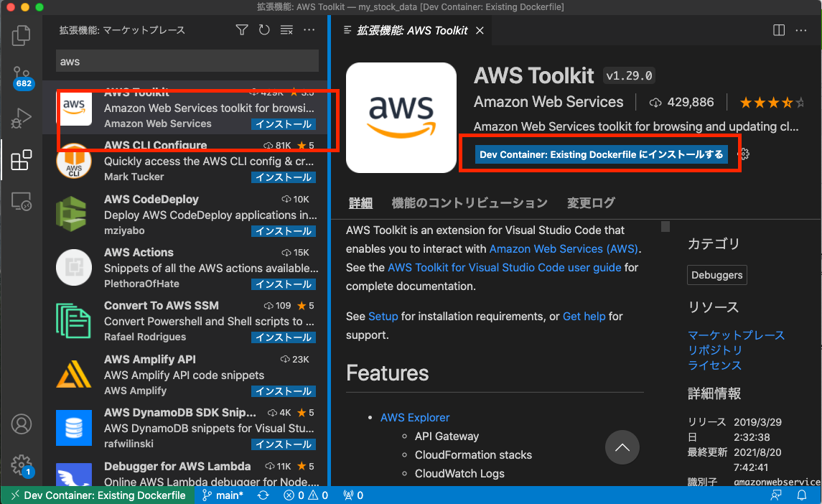
Task: Open the AWS Explorer feature link
Action: coord(415,417)
